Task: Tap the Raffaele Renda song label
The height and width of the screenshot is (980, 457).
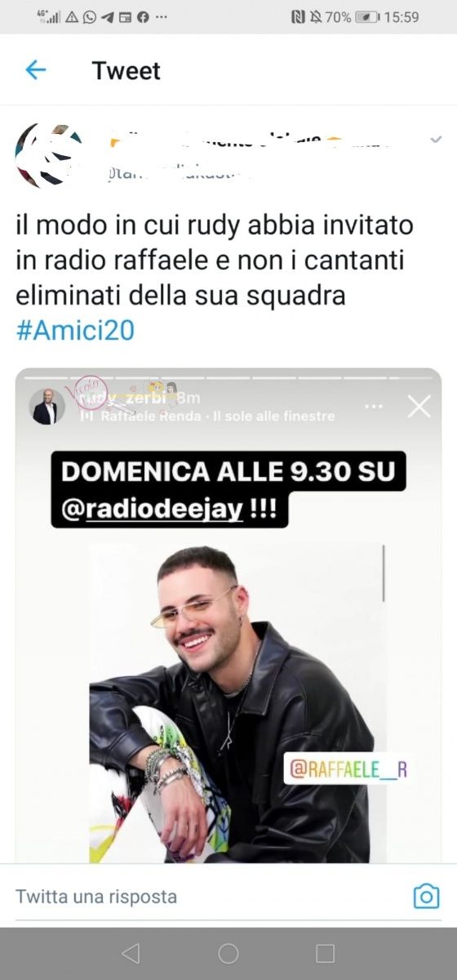Action: click(x=207, y=416)
